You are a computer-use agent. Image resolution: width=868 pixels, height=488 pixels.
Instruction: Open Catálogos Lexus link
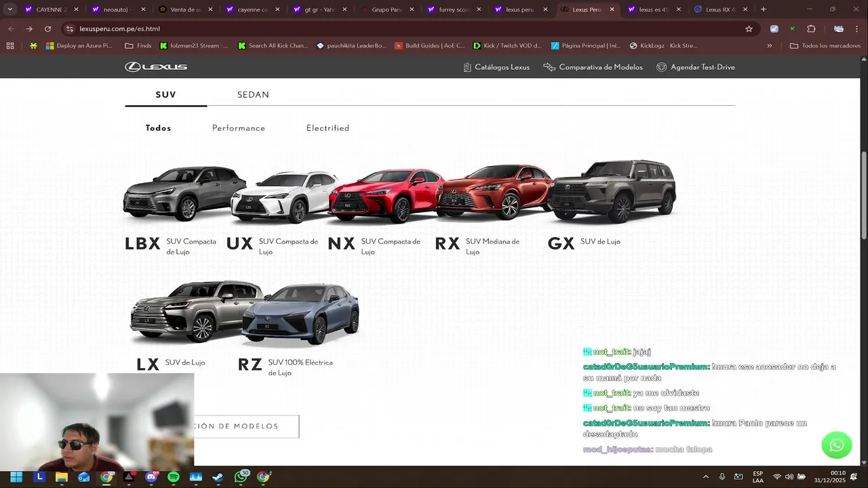coord(496,67)
